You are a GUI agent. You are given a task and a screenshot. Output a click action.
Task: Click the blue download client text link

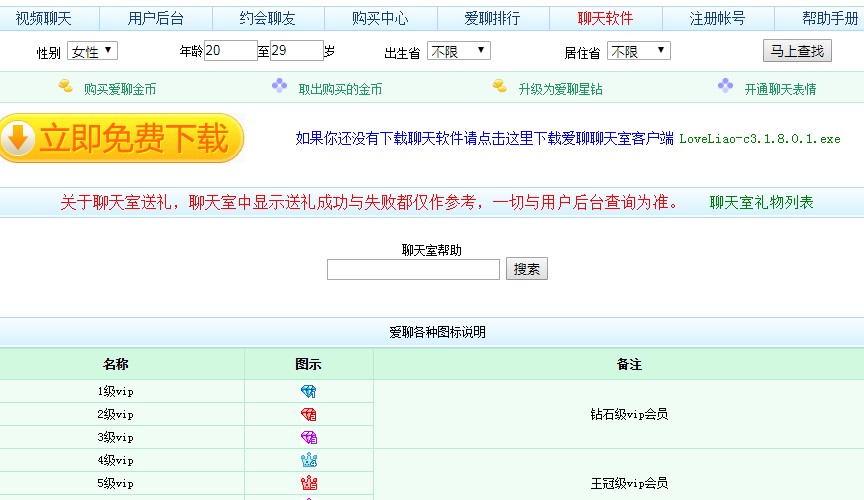tap(484, 138)
